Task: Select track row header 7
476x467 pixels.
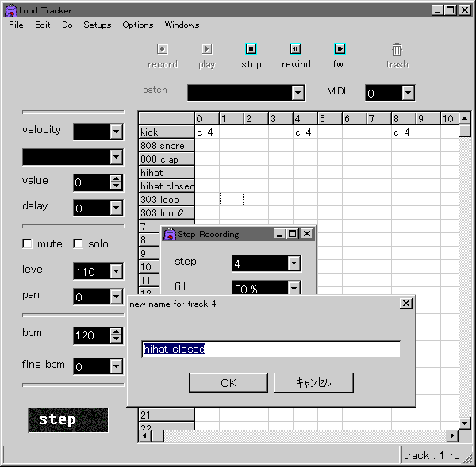Action: pos(150,227)
